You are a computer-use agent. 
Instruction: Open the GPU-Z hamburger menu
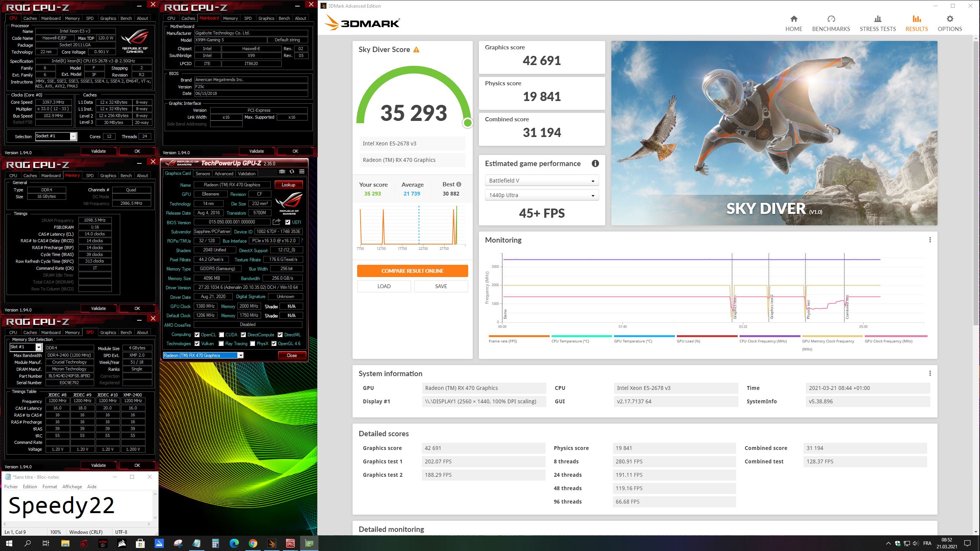pos(302,172)
